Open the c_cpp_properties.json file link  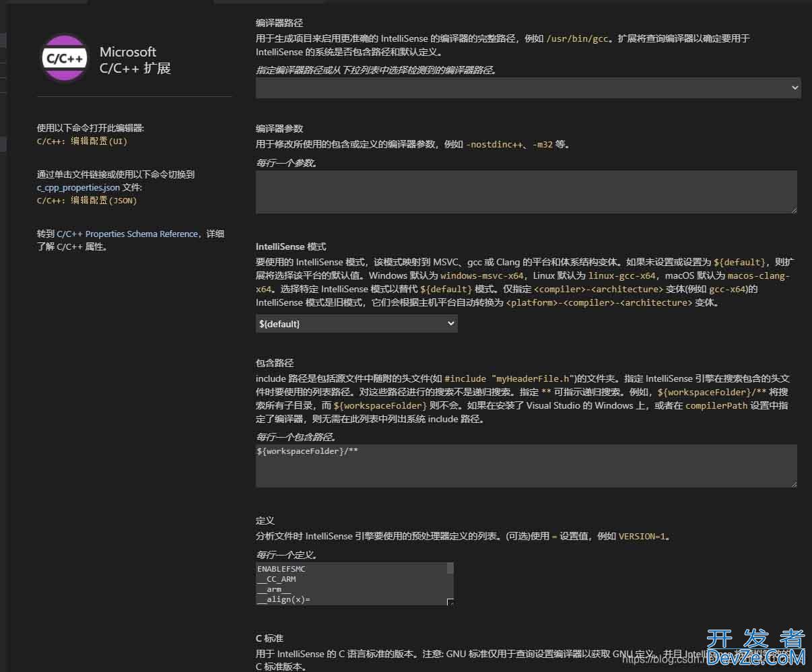tap(78, 187)
